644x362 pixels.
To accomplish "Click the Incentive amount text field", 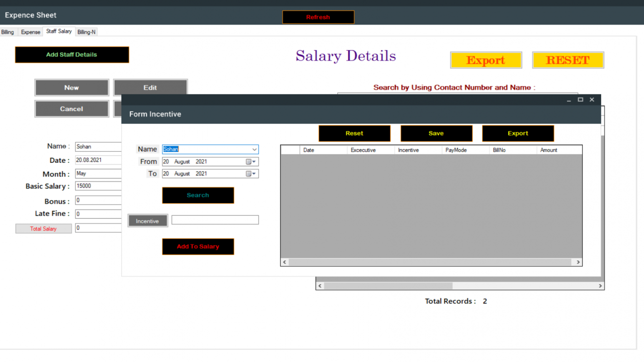I will (215, 220).
